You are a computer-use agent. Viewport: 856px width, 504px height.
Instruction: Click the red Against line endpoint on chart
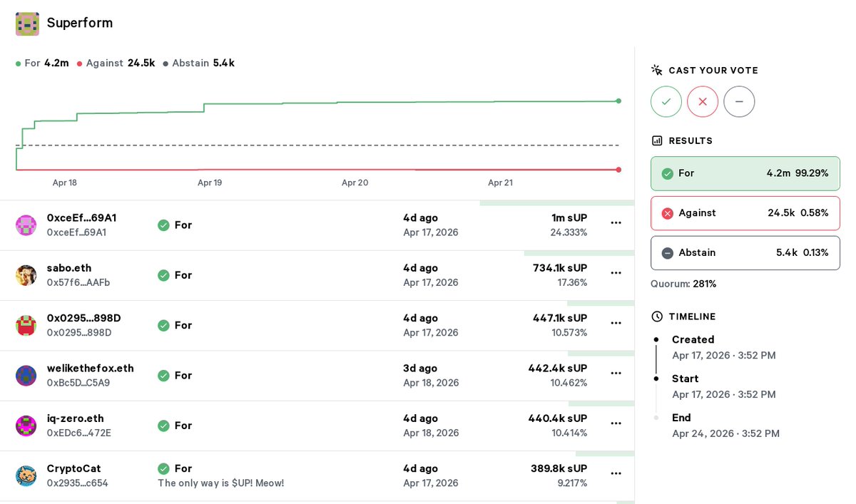[618, 170]
